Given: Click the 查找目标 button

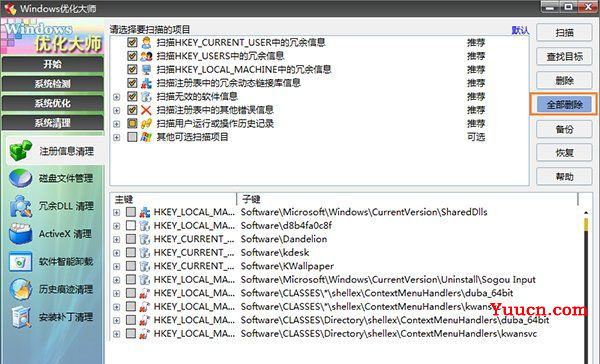Looking at the screenshot, I should point(564,57).
